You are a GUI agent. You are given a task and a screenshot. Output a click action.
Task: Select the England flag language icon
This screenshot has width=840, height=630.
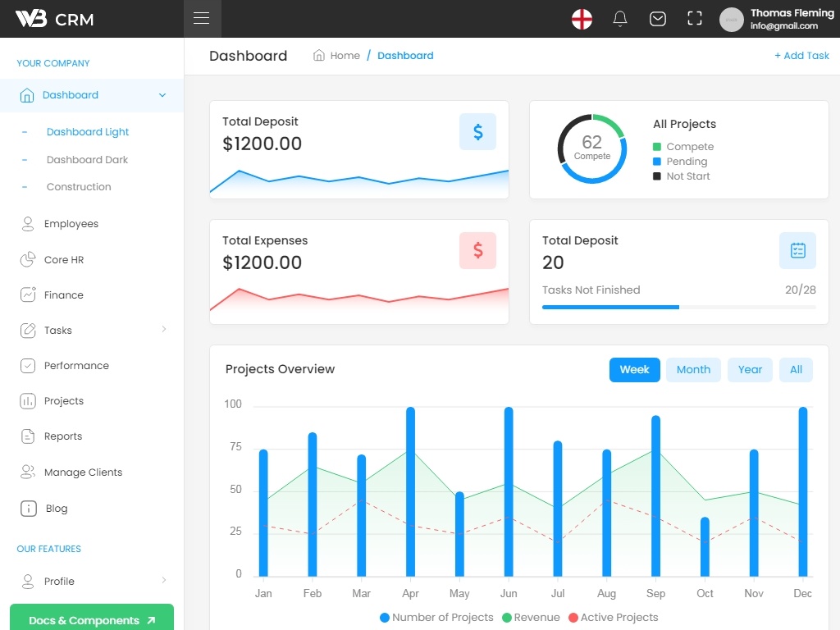pyautogui.click(x=582, y=20)
